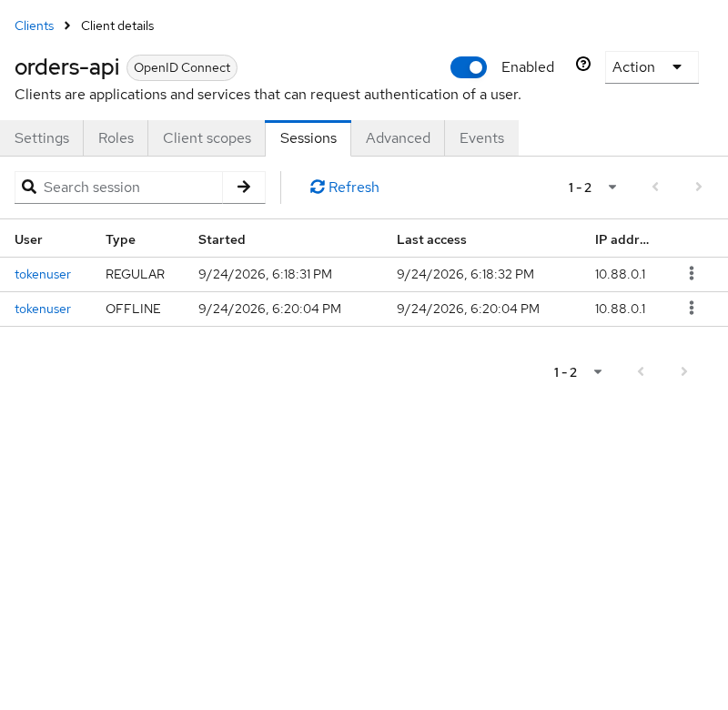Viewport: 728px width, 710px height.
Task: Click IP 10.88.0.1 in REGULAR row
Action: click(621, 274)
